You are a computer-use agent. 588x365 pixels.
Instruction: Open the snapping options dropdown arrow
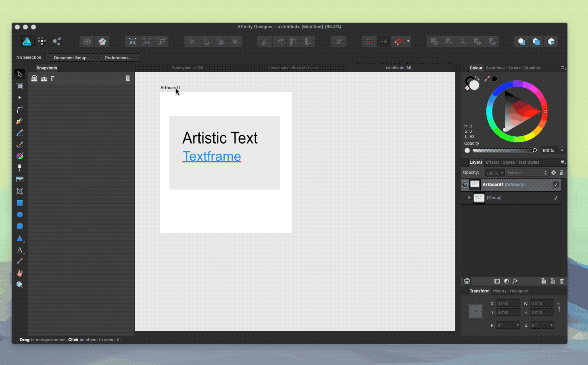click(x=408, y=41)
